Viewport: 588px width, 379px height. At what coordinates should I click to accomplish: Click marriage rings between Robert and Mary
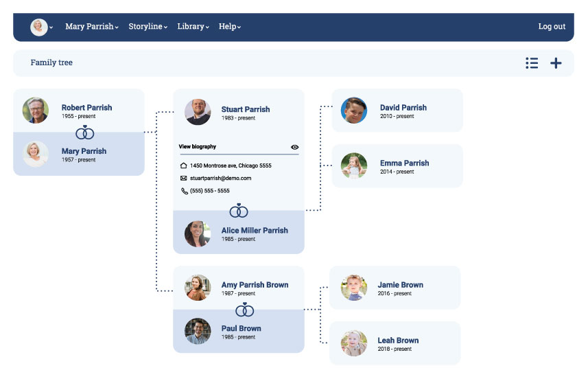point(85,132)
